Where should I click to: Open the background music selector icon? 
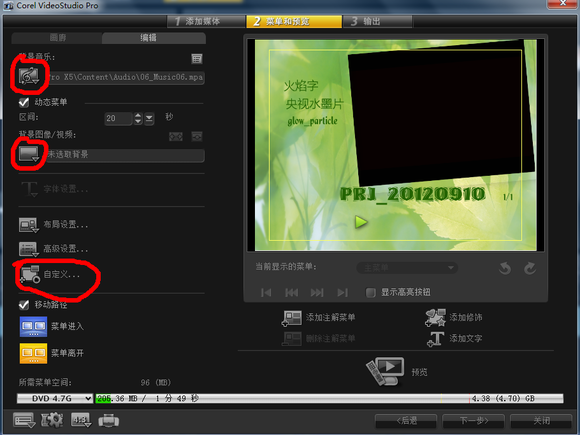coord(29,77)
